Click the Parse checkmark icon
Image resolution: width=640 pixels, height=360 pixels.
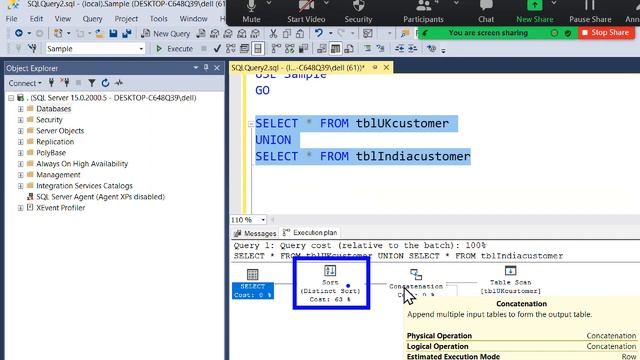[217, 49]
